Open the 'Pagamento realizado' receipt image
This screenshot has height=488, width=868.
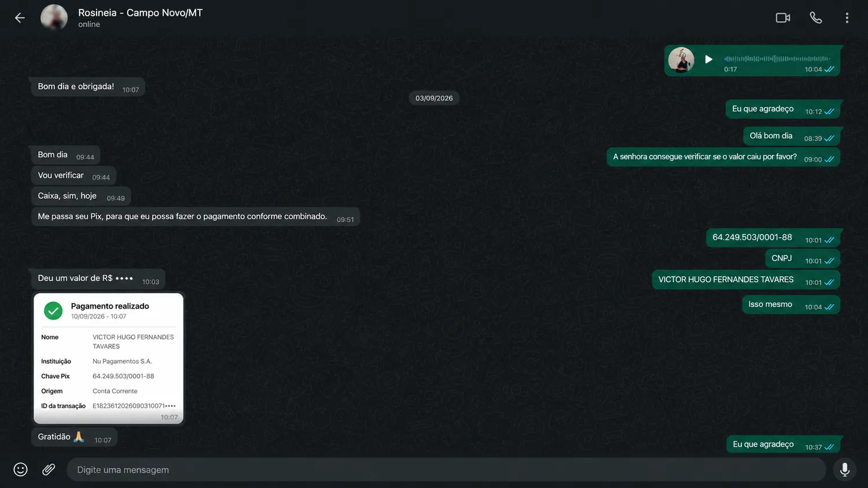[109, 358]
